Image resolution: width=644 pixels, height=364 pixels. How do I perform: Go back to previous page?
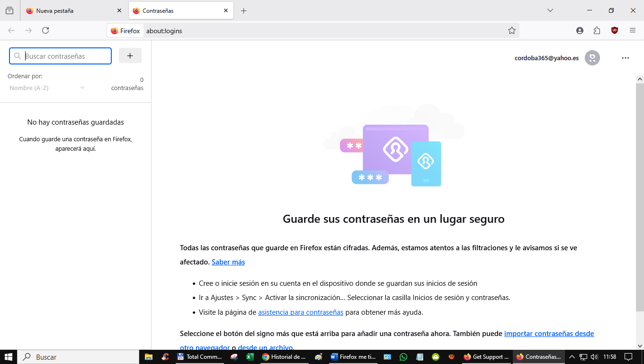11,30
